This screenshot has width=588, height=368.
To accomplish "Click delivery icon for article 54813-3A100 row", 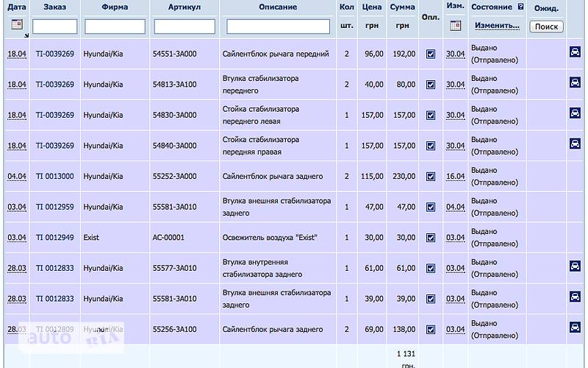I will [x=575, y=82].
